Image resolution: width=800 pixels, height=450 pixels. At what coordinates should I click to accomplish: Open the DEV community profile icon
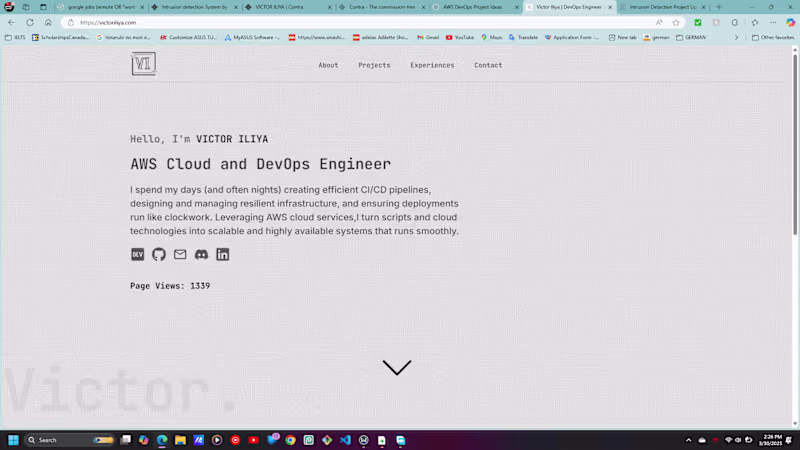tap(137, 254)
